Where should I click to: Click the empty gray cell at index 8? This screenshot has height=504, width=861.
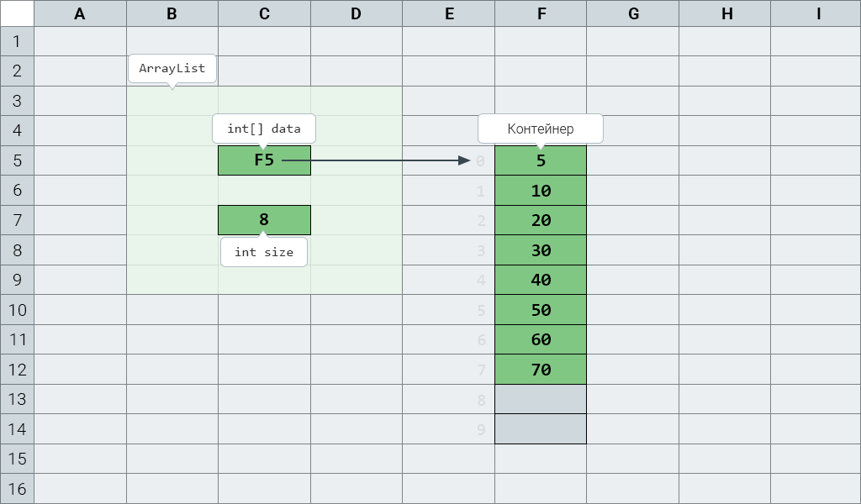(541, 399)
